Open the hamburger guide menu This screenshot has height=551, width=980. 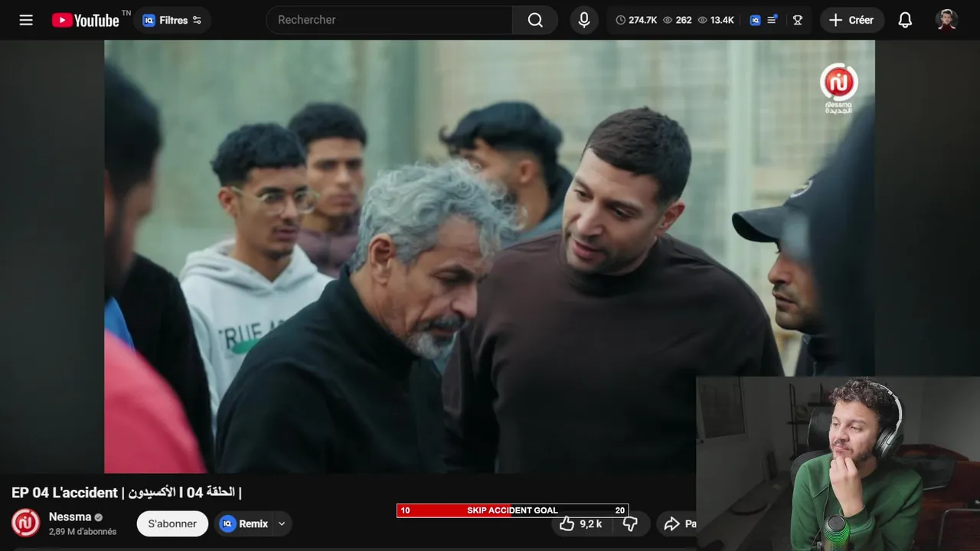(x=26, y=20)
